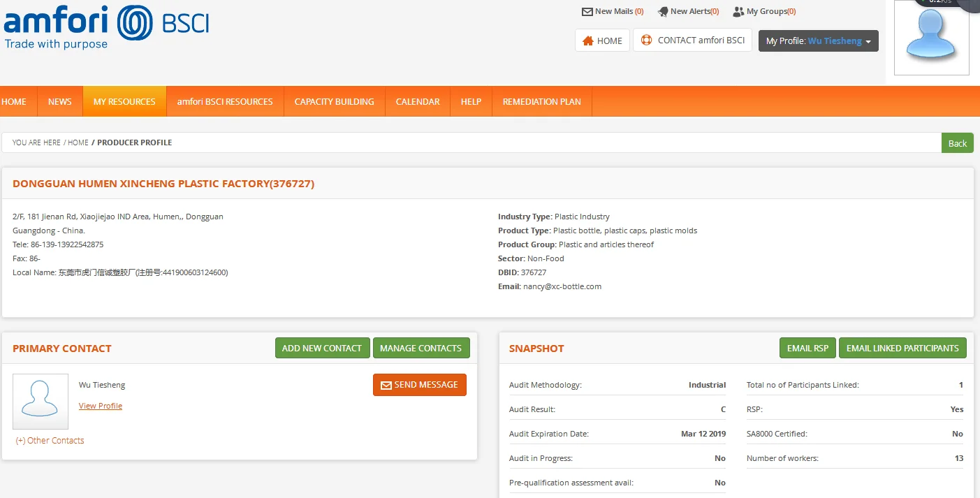Open My Profile Wu Tiesheng dropdown
This screenshot has height=498, width=980.
[x=818, y=41]
